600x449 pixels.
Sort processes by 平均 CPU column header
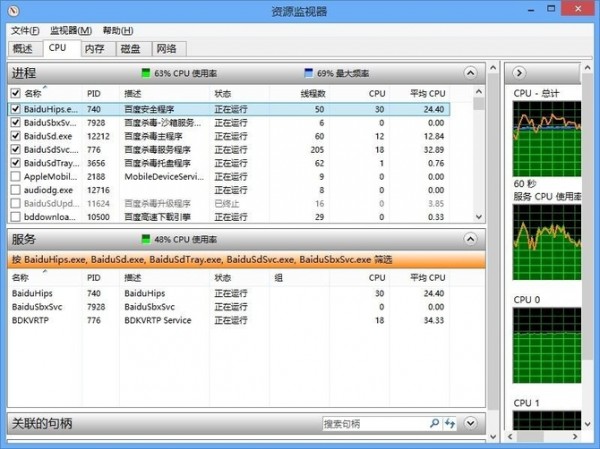pyautogui.click(x=427, y=93)
